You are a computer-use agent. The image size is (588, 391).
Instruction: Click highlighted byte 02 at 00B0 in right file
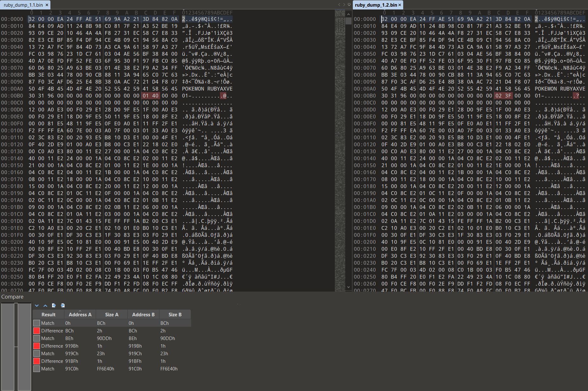click(x=499, y=96)
